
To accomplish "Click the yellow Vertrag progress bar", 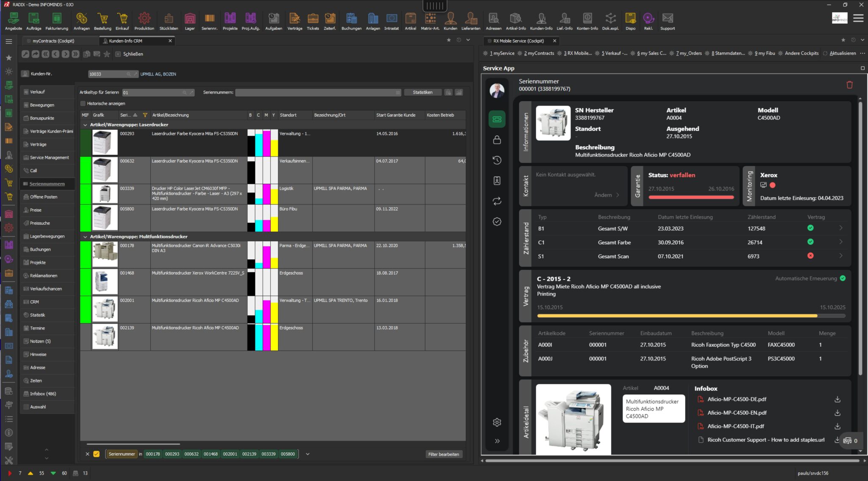I will (678, 316).
